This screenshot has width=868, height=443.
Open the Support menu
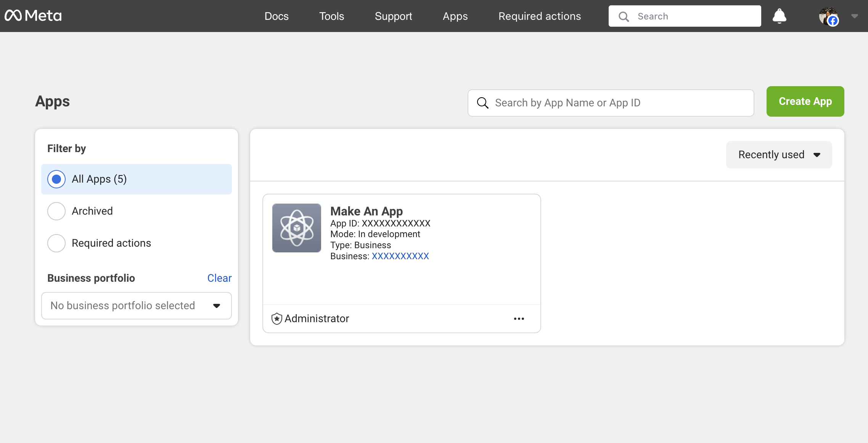(x=394, y=16)
